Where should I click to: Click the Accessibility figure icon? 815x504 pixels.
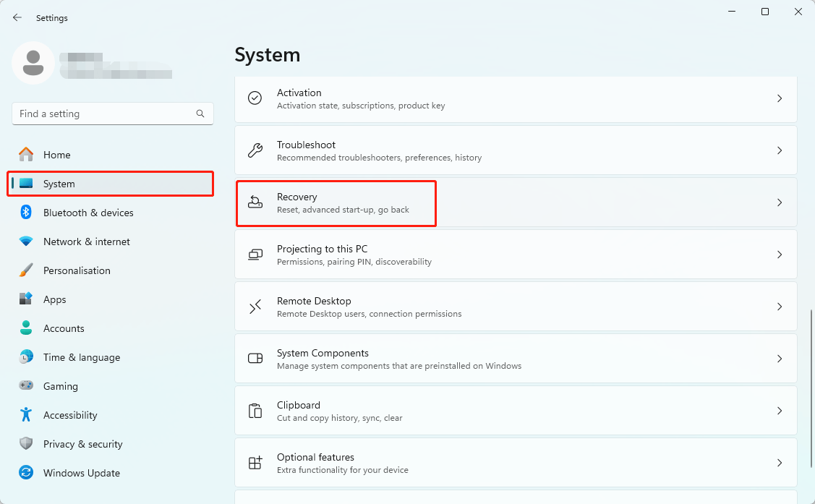click(26, 414)
